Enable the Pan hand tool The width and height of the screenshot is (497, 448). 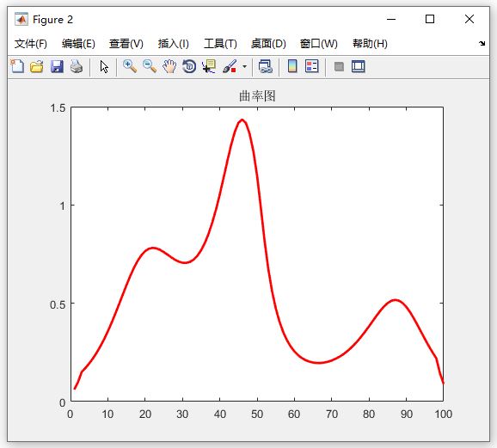(169, 66)
